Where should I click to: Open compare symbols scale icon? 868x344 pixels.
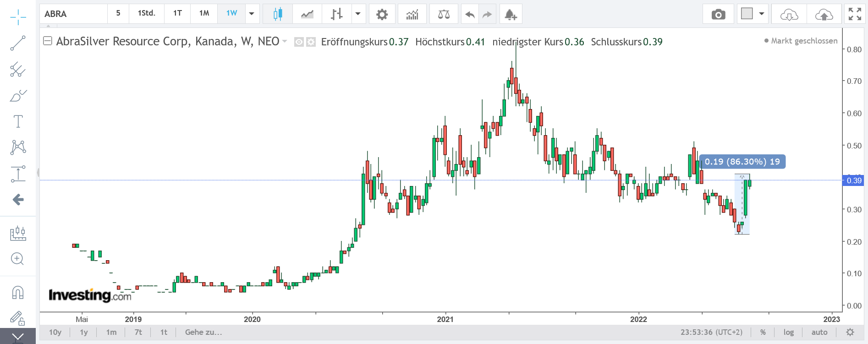pyautogui.click(x=444, y=14)
